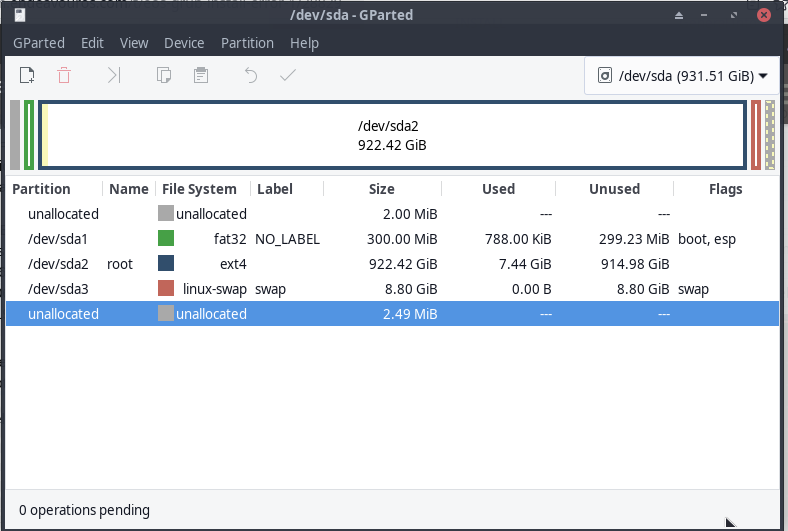Viewport: 788px width, 531px height.
Task: Open the Device menu
Action: click(184, 43)
